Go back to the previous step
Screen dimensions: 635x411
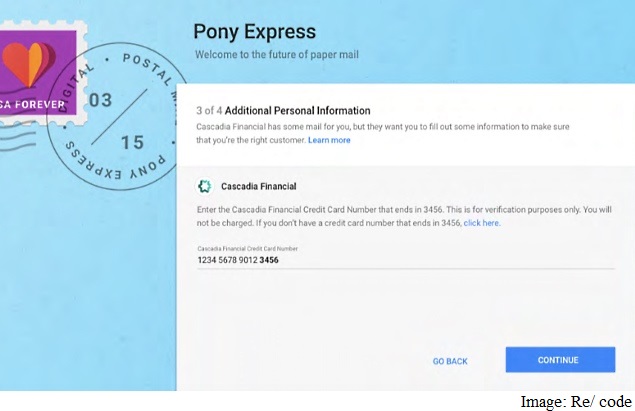pyautogui.click(x=450, y=361)
